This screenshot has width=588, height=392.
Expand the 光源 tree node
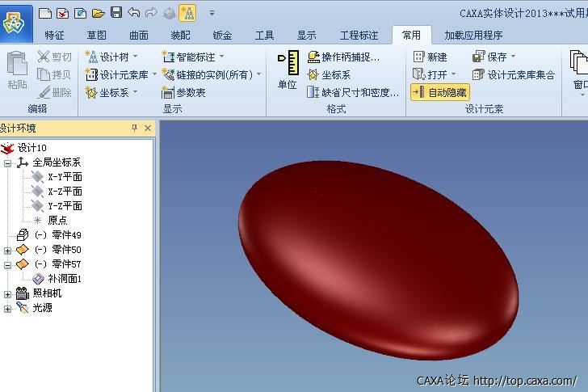(x=7, y=309)
